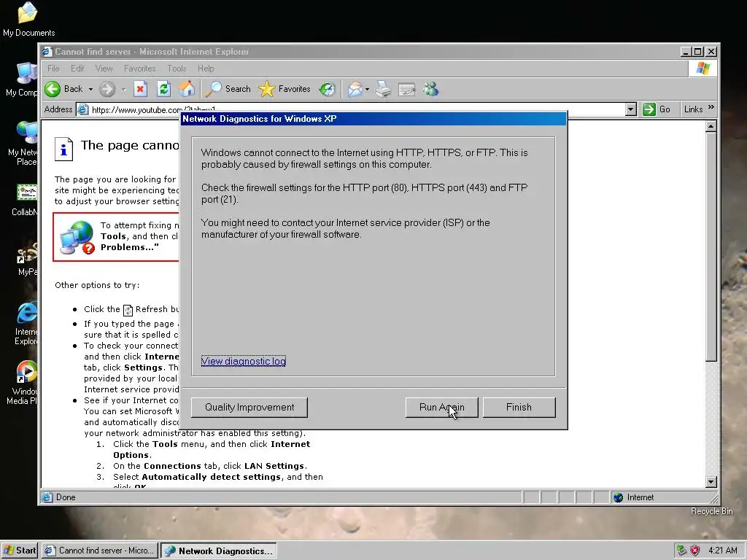Click the Network Diagnostics for Windows XP title bar

[373, 119]
